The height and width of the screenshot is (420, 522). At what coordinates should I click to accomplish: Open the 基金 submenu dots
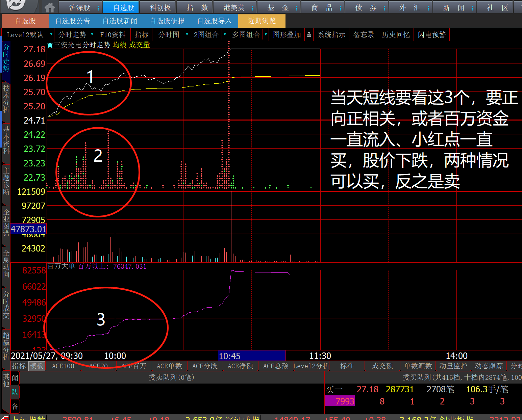296,8
